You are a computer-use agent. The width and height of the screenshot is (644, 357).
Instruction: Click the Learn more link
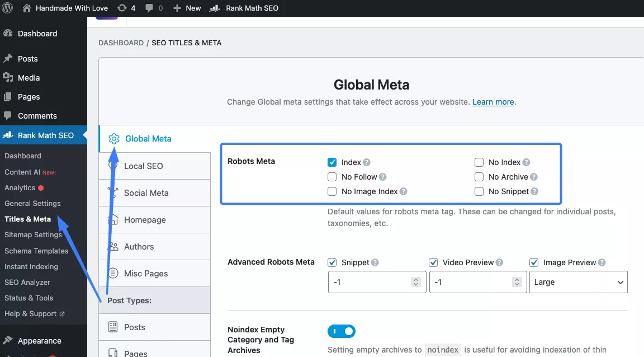493,102
